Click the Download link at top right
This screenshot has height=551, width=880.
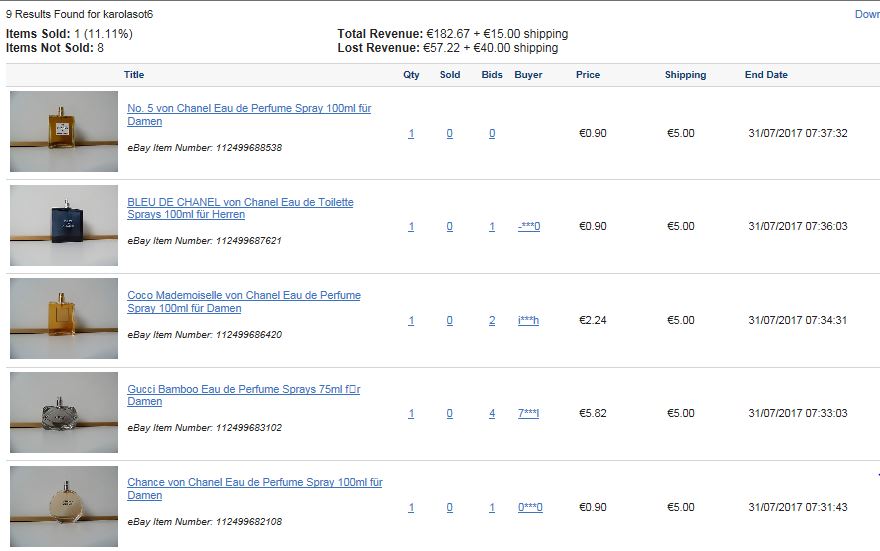click(x=867, y=15)
